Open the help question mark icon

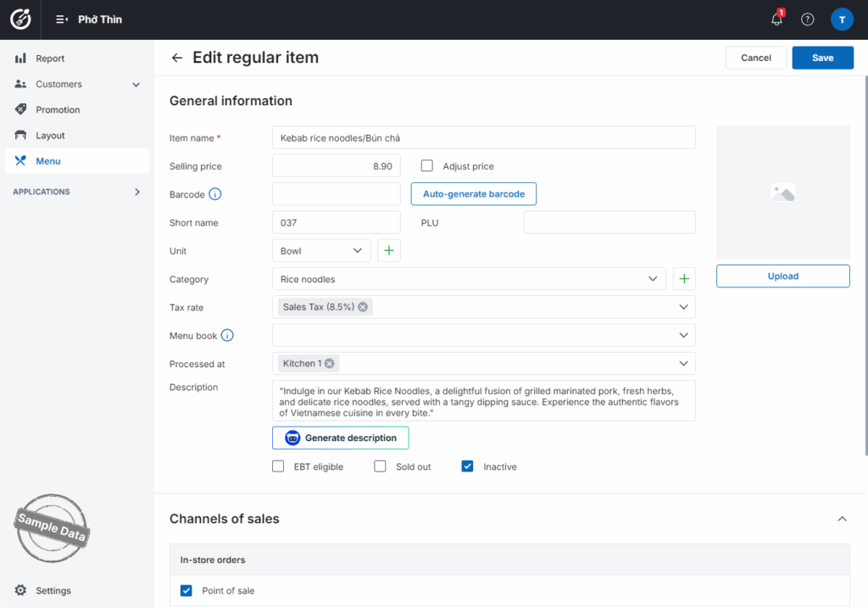tap(808, 20)
